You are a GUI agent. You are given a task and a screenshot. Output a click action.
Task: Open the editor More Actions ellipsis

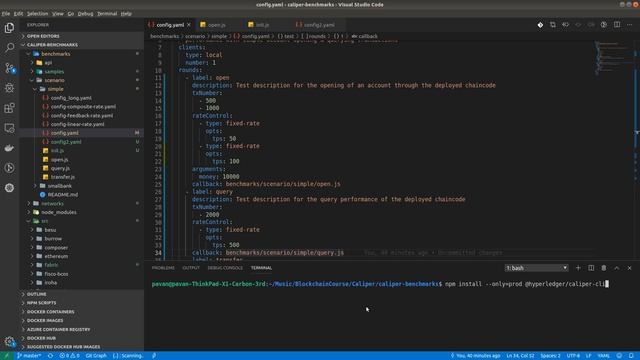pos(630,25)
